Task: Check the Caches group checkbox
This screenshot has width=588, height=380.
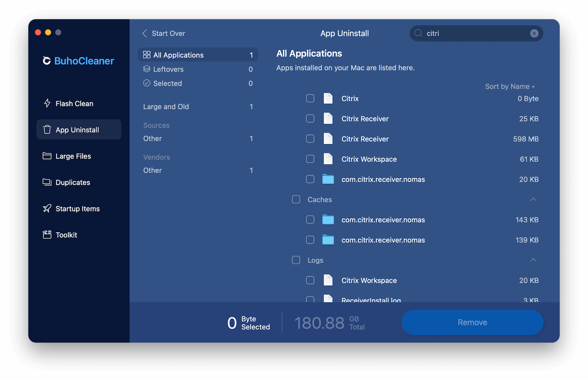Action: tap(295, 199)
